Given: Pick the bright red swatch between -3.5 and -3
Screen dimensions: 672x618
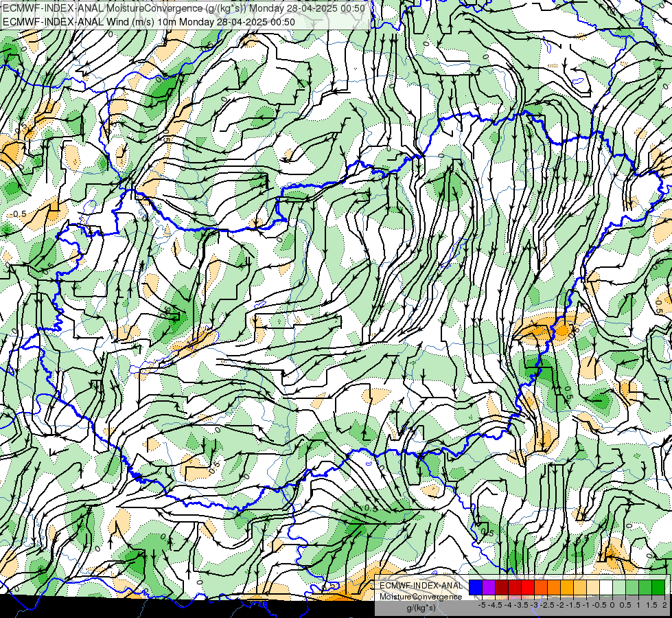Looking at the screenshot, I should (528, 587).
